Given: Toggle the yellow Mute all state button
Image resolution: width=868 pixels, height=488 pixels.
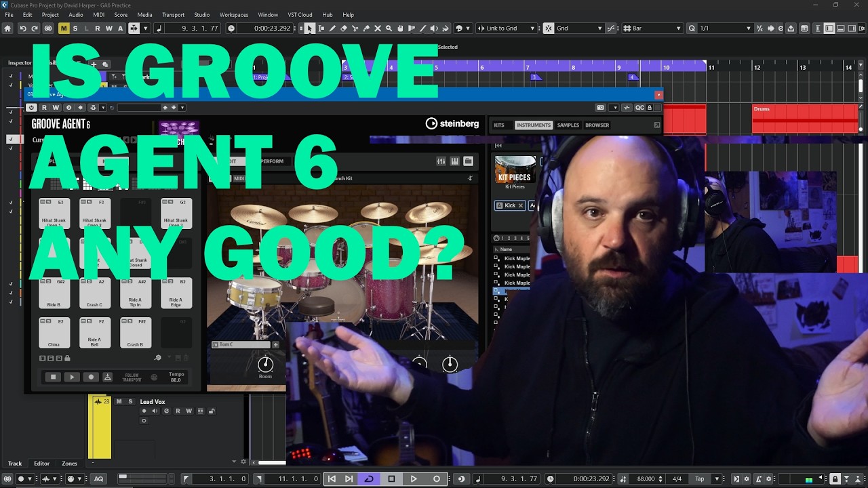Looking at the screenshot, I should coord(64,28).
